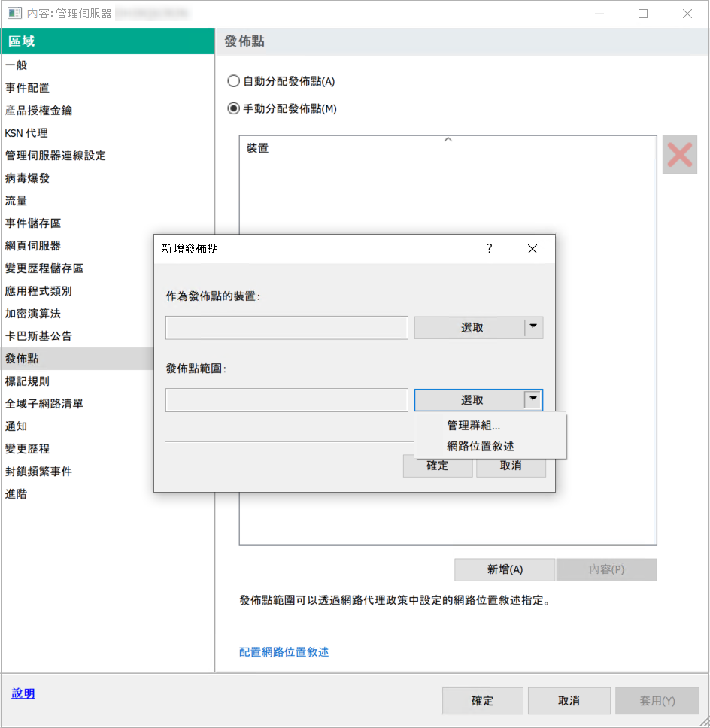
Task: Click the red X to delete selected distribution point
Action: coord(678,154)
